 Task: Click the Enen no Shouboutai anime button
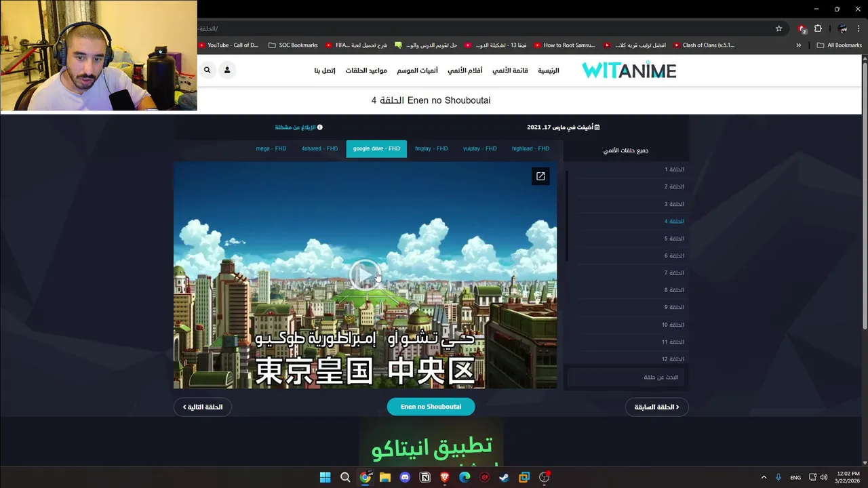pyautogui.click(x=431, y=407)
